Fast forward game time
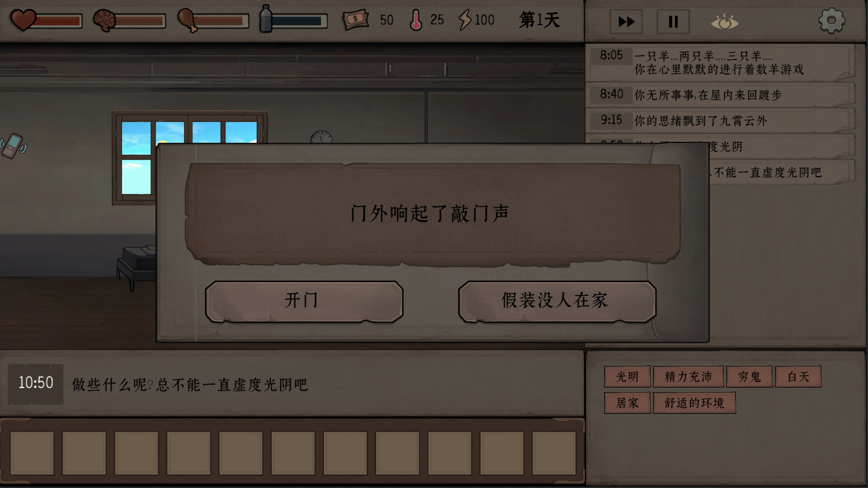The image size is (868, 488). (x=626, y=22)
